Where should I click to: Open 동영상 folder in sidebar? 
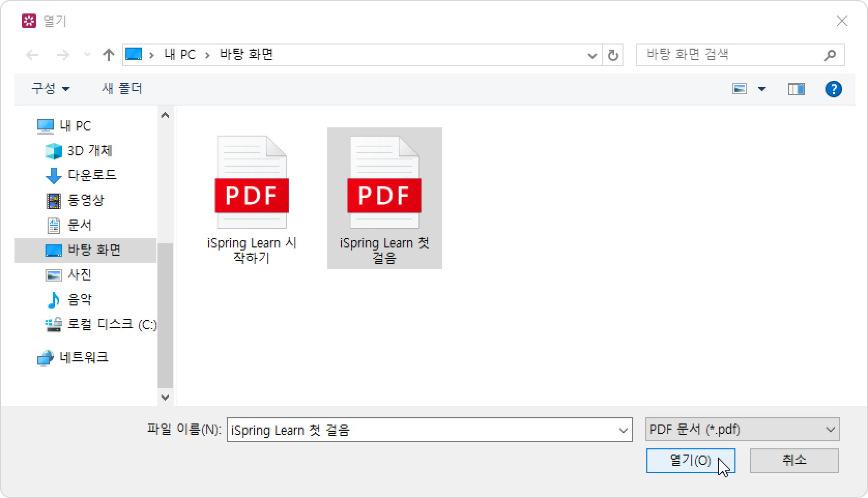(x=75, y=200)
